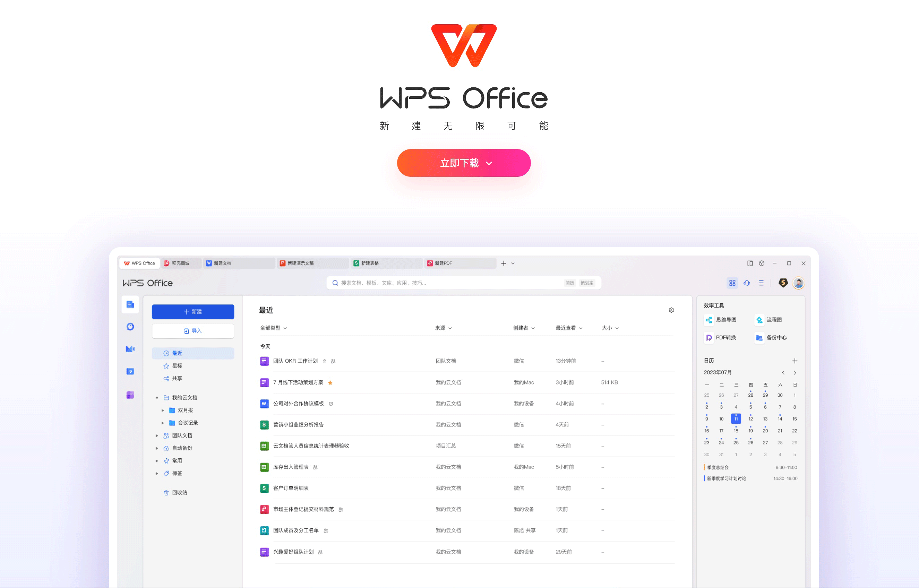Click the 简历 search suggestion tag
Viewport: 919px width, 588px height.
pos(570,283)
